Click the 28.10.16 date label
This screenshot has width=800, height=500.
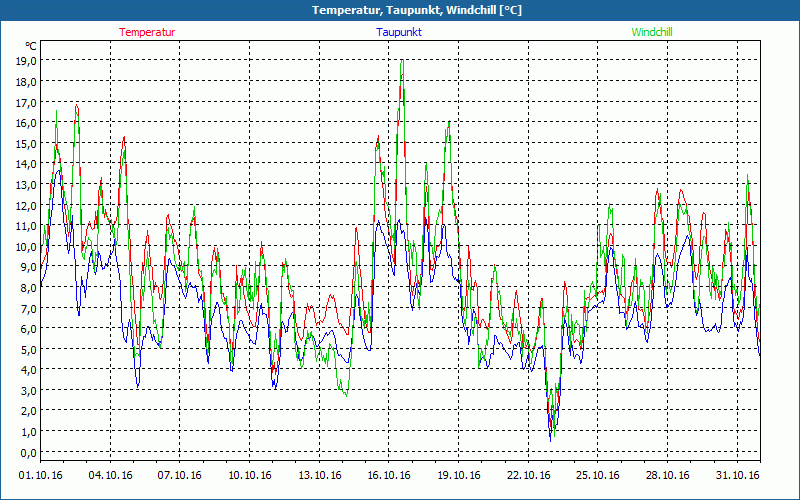667,475
